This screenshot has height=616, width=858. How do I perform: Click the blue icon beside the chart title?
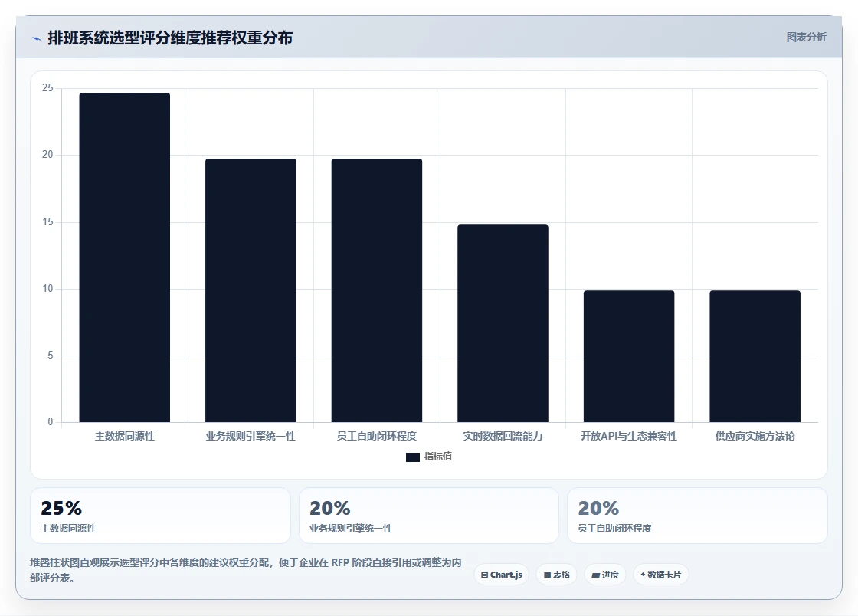click(x=37, y=38)
